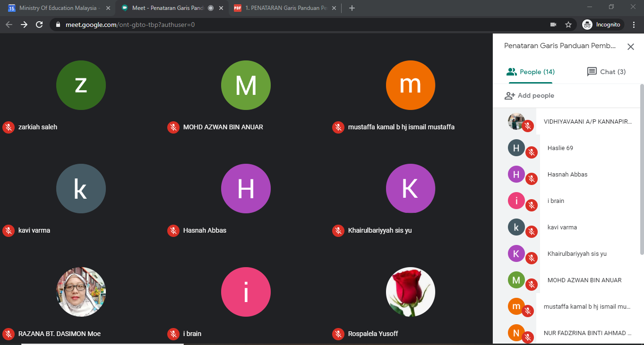This screenshot has width=644, height=345.
Task: Click mic-off icon for Hasnah Abbas in list
Action: [x=532, y=179]
